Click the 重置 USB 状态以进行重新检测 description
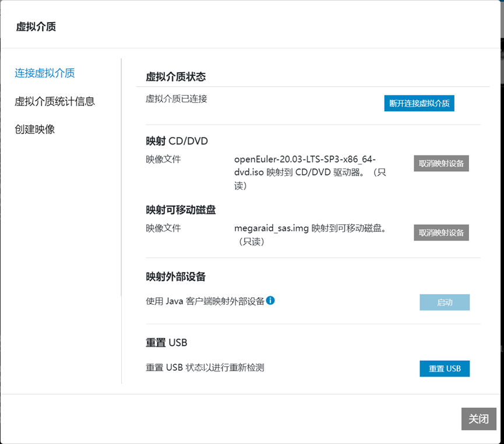Screen dimensions: 504x444 point(205,368)
